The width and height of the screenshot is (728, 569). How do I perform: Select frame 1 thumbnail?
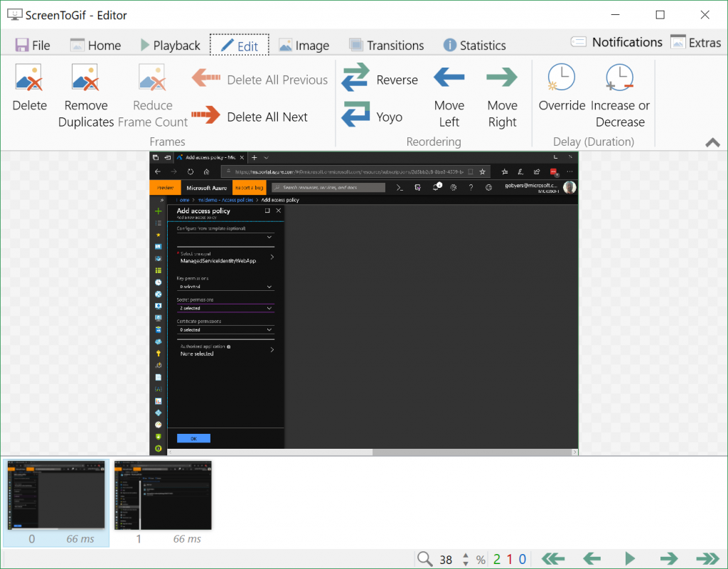pyautogui.click(x=163, y=503)
